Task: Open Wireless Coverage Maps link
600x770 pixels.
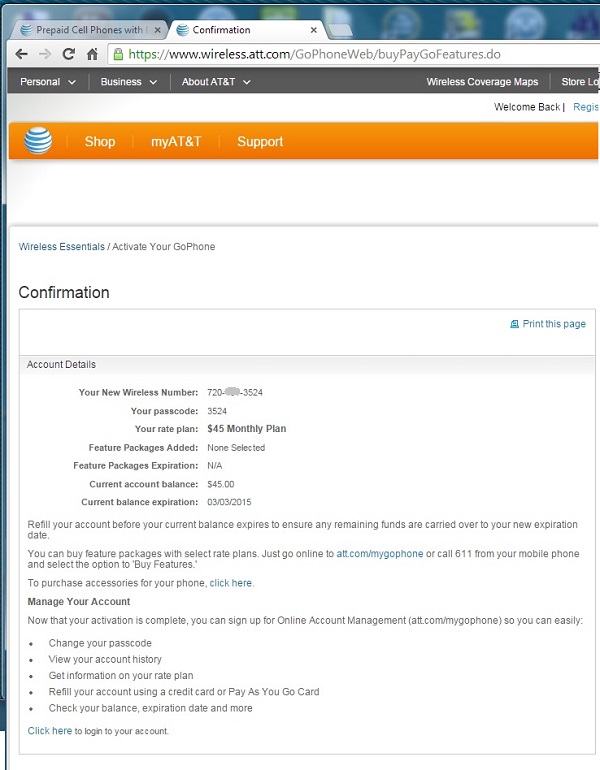Action: pos(482,82)
